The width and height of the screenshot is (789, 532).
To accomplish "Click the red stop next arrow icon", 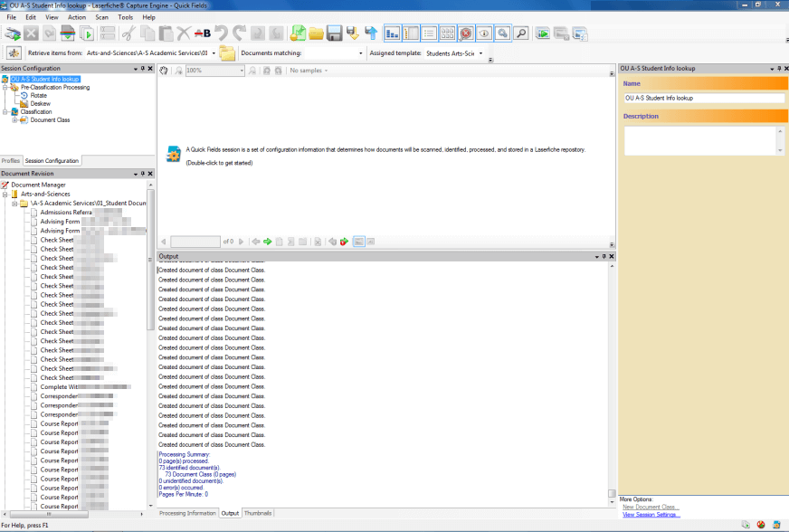I will (x=344, y=242).
